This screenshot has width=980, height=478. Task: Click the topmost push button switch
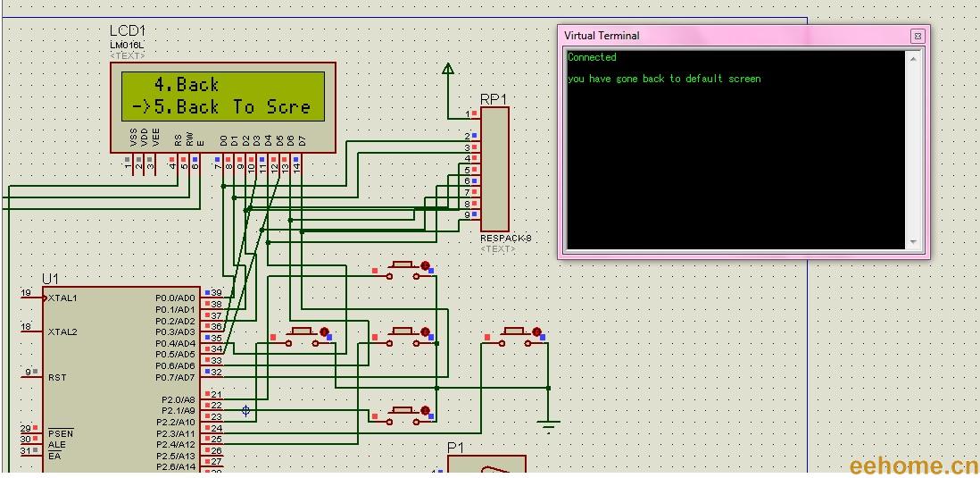[x=404, y=271]
